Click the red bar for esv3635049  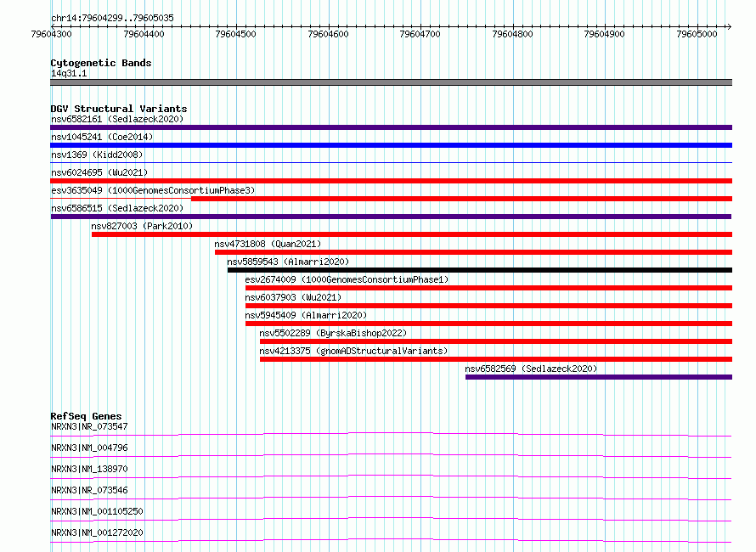(x=461, y=199)
